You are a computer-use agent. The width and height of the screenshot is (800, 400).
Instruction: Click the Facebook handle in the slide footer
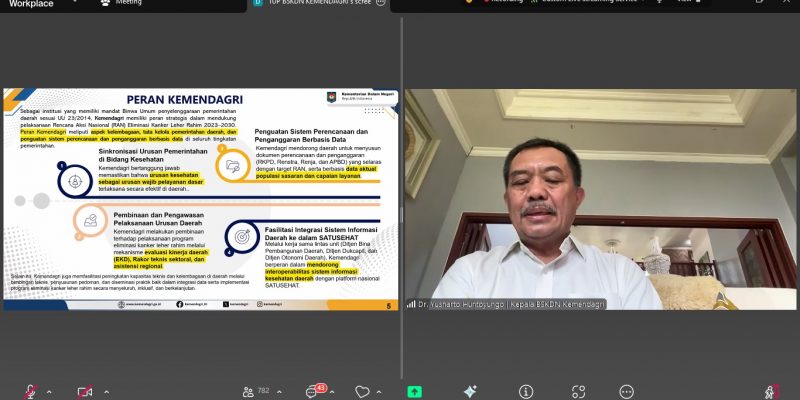click(192, 305)
